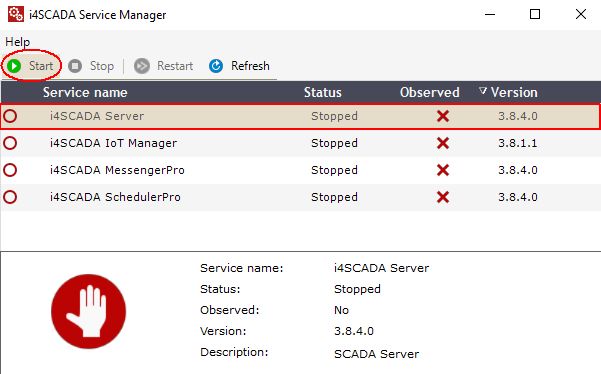The image size is (601, 374).
Task: Click the stopped status circle for SchedulerPro
Action: [x=10, y=197]
